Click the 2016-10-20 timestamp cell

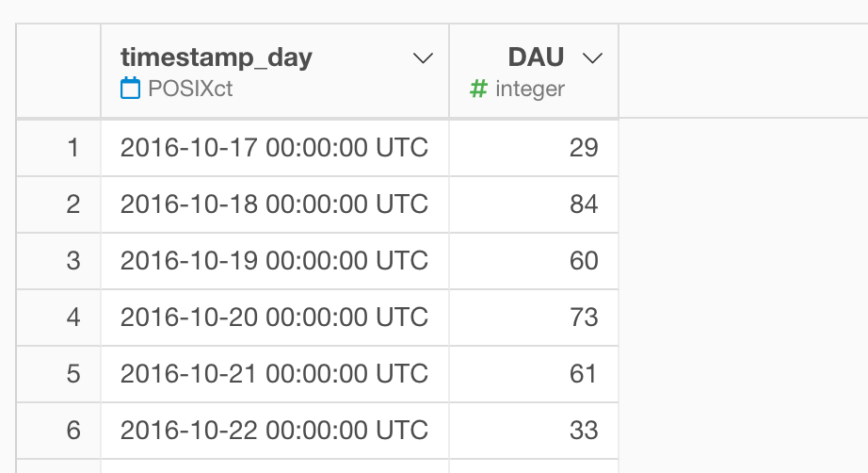[x=274, y=318]
